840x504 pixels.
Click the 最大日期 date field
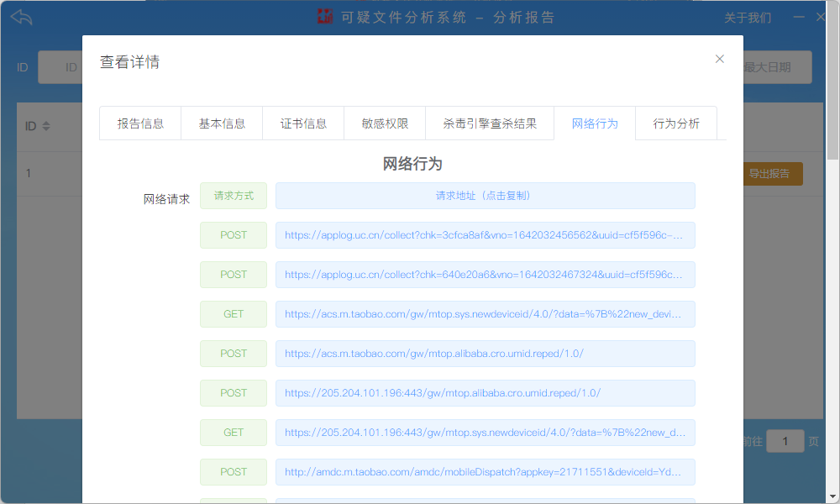pos(777,67)
